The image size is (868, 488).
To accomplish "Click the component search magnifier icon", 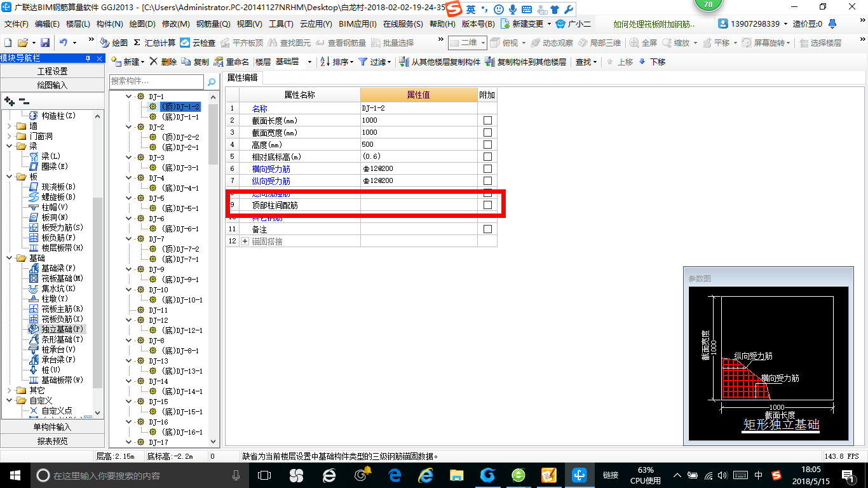I will click(212, 82).
